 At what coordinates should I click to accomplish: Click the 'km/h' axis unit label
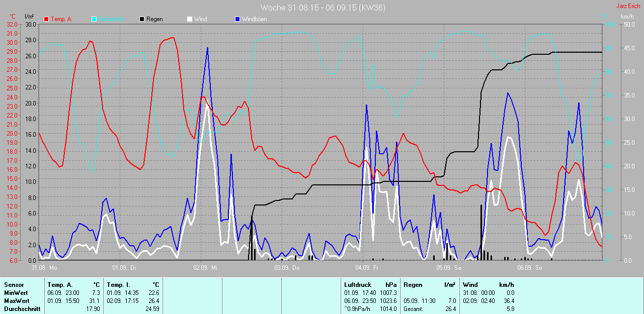tap(627, 17)
